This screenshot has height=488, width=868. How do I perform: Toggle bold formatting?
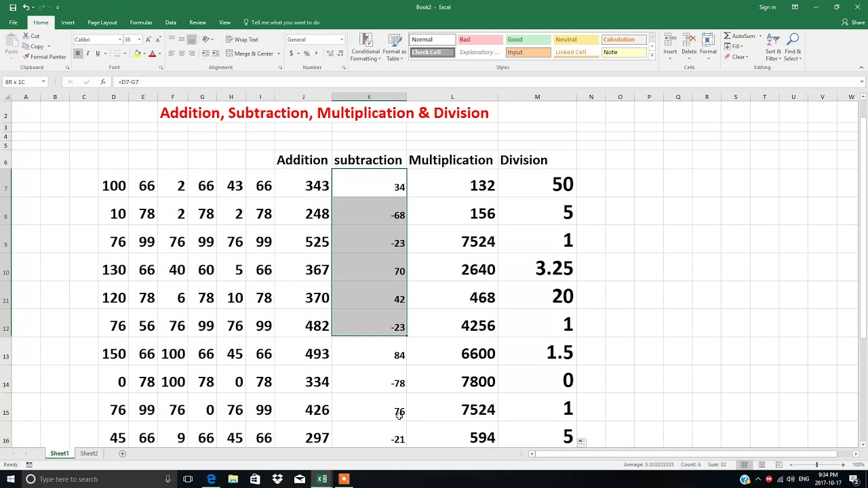[78, 53]
